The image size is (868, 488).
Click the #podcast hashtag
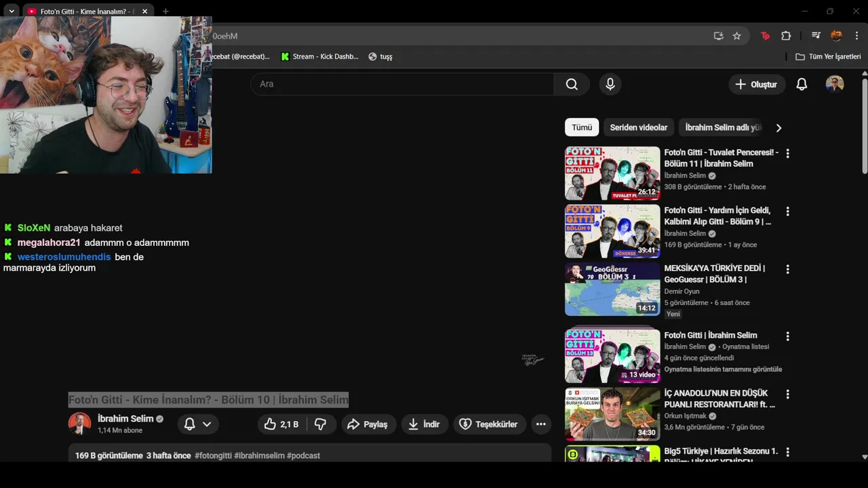[x=303, y=455]
